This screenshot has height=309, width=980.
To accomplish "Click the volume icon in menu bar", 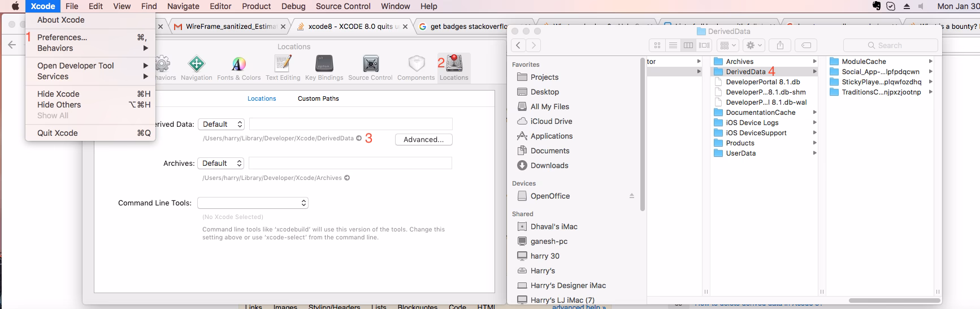I will 921,6.
